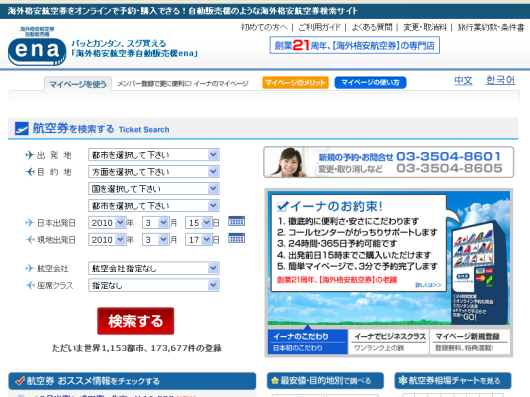This screenshot has width=530, height=397.
Task: Open calendar icon for 日本出発日
Action: click(237, 221)
